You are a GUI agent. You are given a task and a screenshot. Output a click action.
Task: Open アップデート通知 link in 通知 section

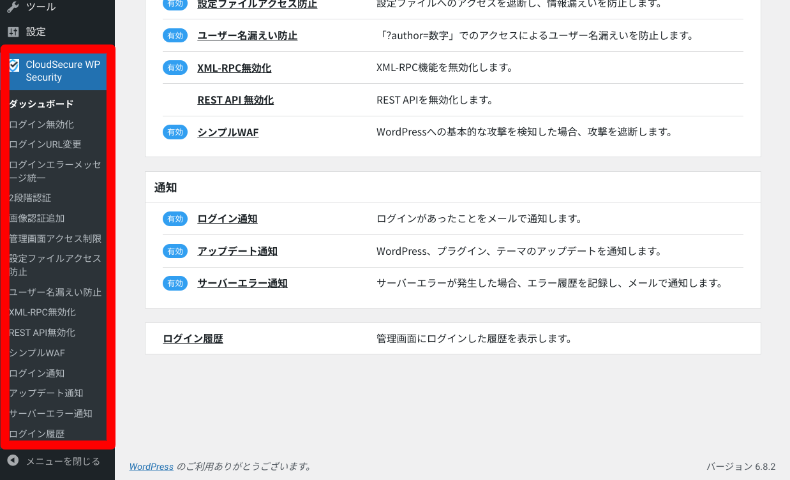point(237,251)
